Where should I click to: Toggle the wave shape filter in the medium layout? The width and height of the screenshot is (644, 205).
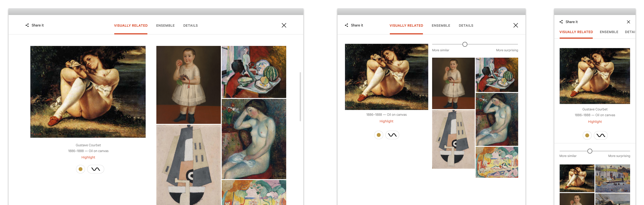pyautogui.click(x=392, y=135)
